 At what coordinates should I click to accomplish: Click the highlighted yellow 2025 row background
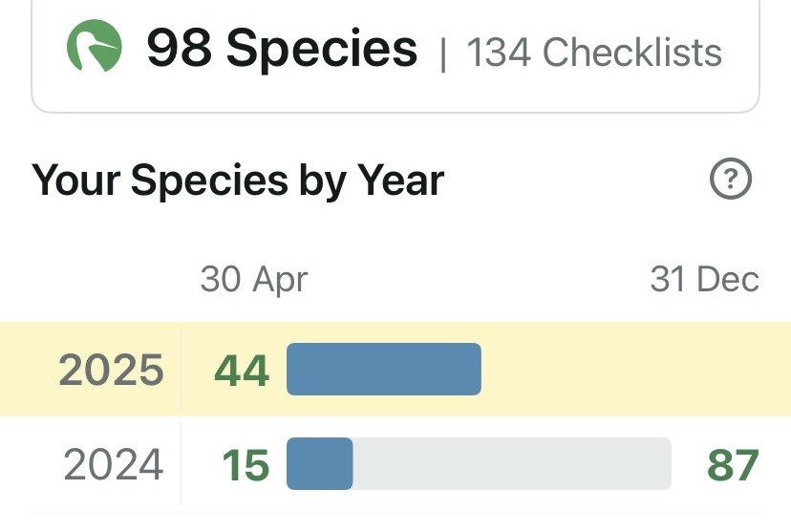[395, 369]
